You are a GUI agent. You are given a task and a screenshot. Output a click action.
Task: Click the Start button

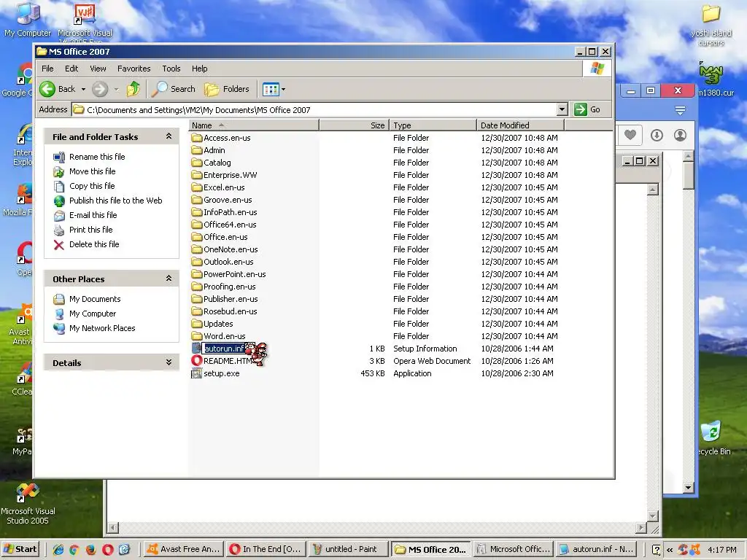click(20, 549)
